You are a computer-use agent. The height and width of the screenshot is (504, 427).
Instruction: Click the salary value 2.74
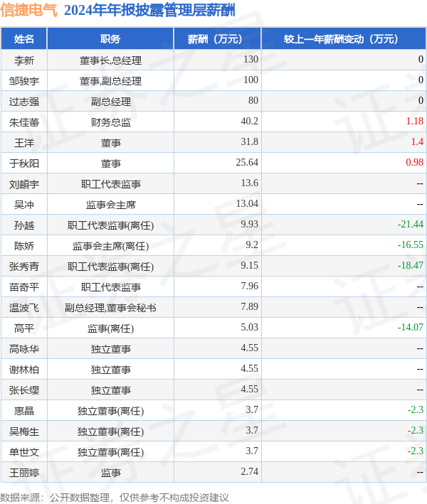(249, 471)
